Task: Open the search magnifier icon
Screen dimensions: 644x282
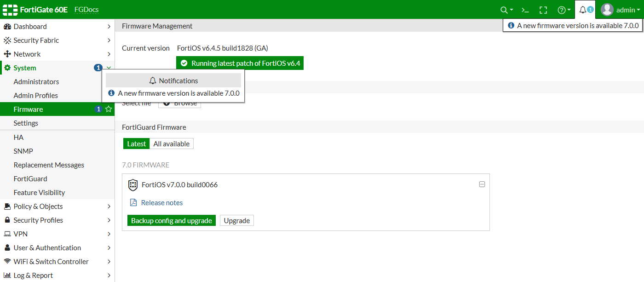Action: click(x=504, y=10)
